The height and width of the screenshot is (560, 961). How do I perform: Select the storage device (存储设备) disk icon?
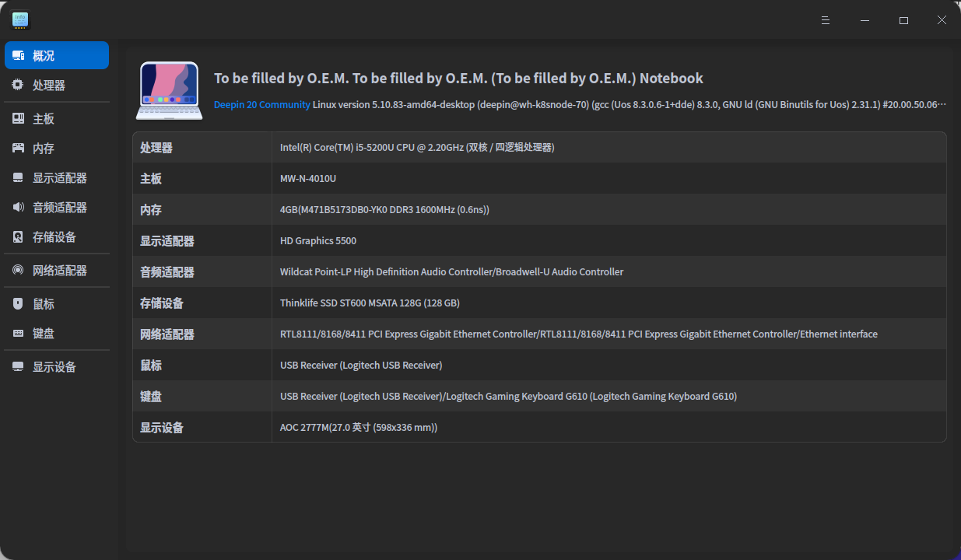pos(18,237)
